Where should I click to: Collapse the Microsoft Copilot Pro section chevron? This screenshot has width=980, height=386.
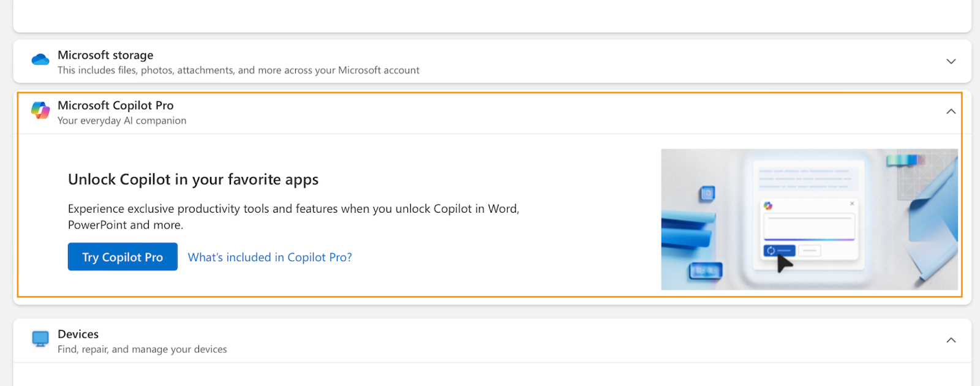(951, 112)
